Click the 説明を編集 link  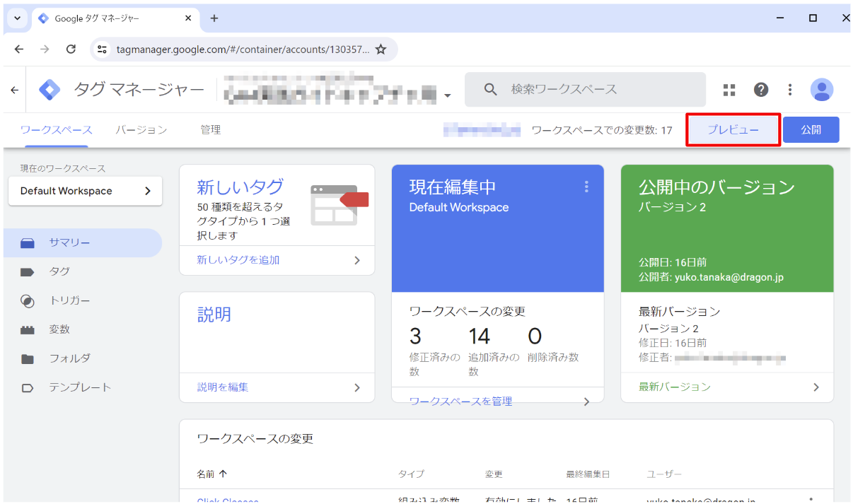(x=223, y=387)
